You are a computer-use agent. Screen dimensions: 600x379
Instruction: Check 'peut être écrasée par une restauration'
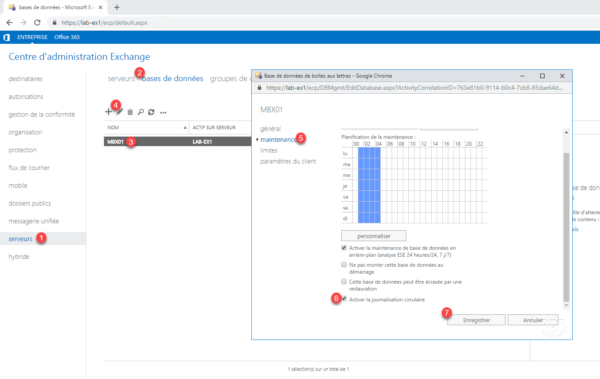click(x=344, y=281)
